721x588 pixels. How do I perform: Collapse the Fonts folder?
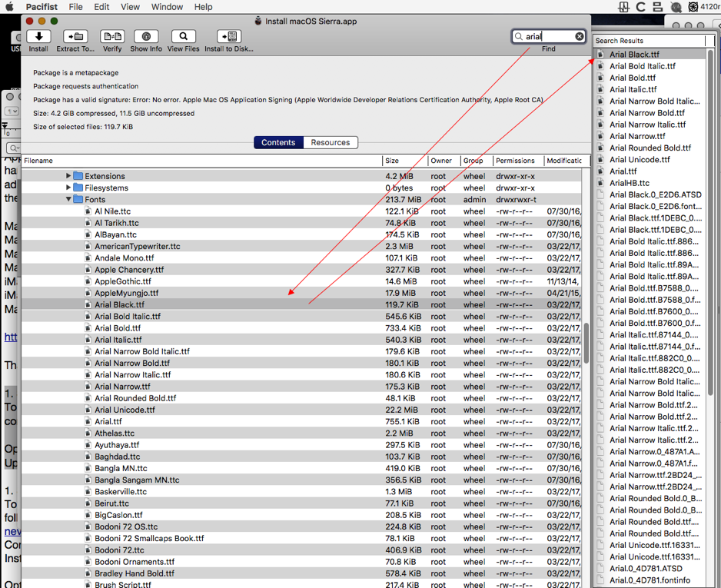(x=68, y=199)
